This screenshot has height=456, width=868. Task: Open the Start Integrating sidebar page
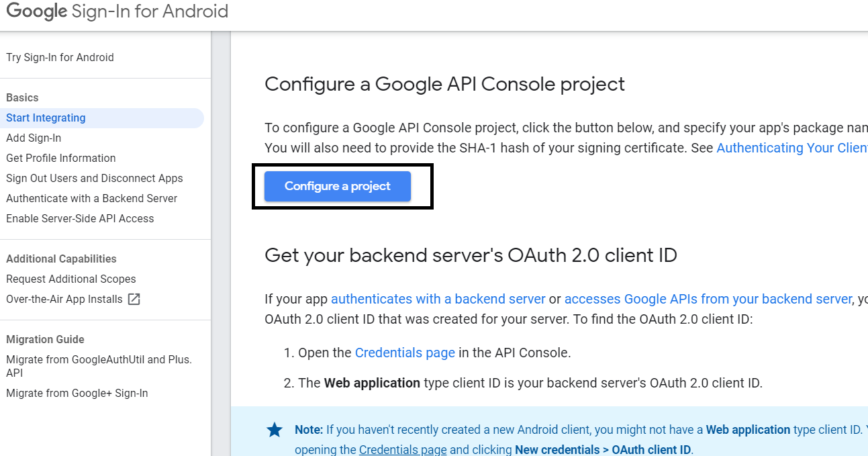click(x=45, y=118)
